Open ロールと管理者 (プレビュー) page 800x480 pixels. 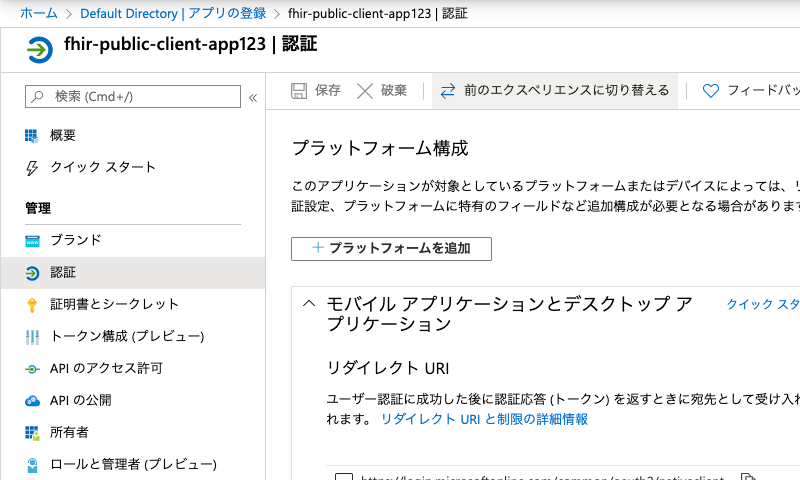[134, 464]
